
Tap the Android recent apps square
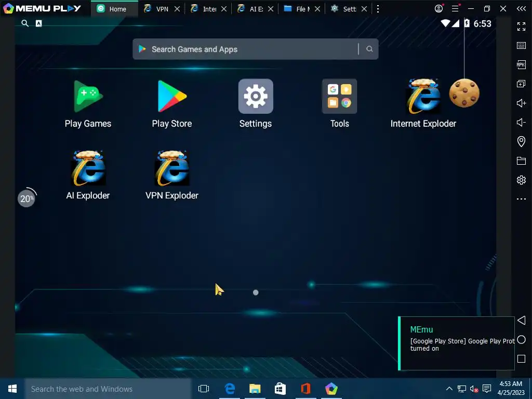522,358
